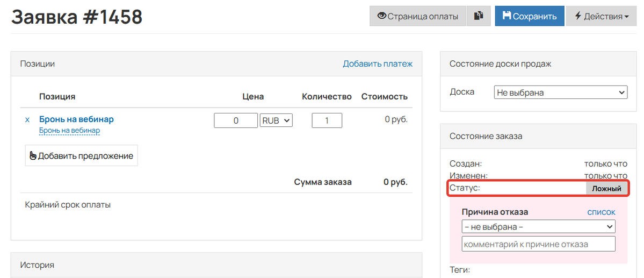
Task: Click the dotted Бронь на вебинар sublink
Action: click(70, 130)
